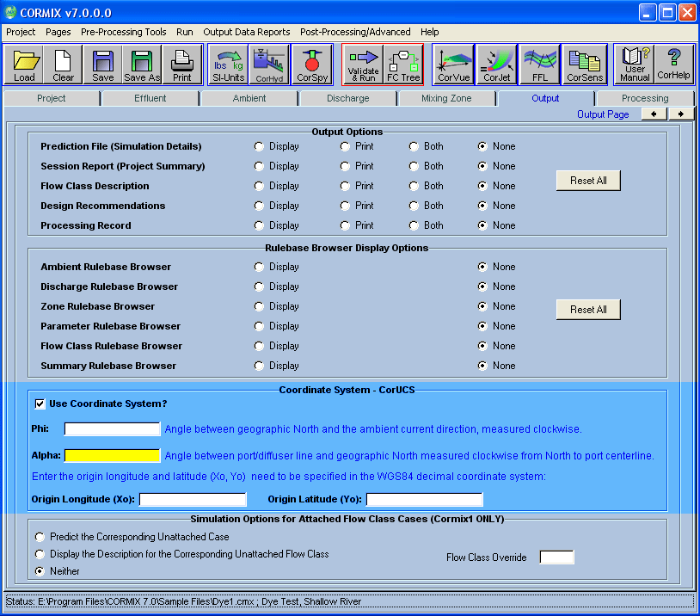This screenshot has height=616, width=700.
Task: Click the Phi angle input field
Action: point(112,429)
